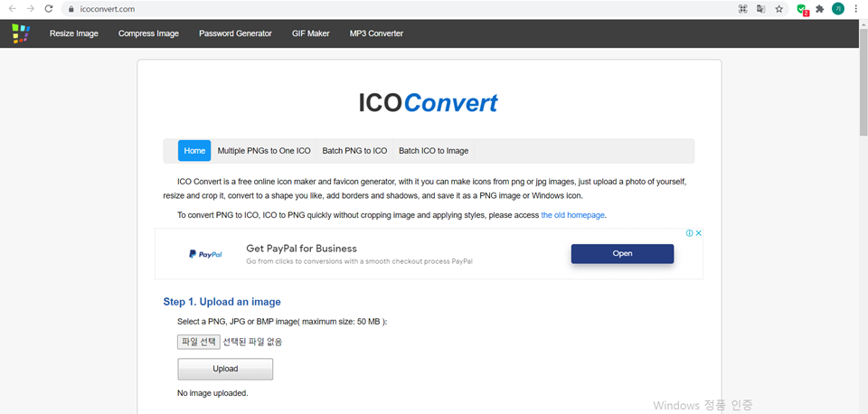Open the QR code icon in address bar
The height and width of the screenshot is (414, 868).
click(743, 9)
